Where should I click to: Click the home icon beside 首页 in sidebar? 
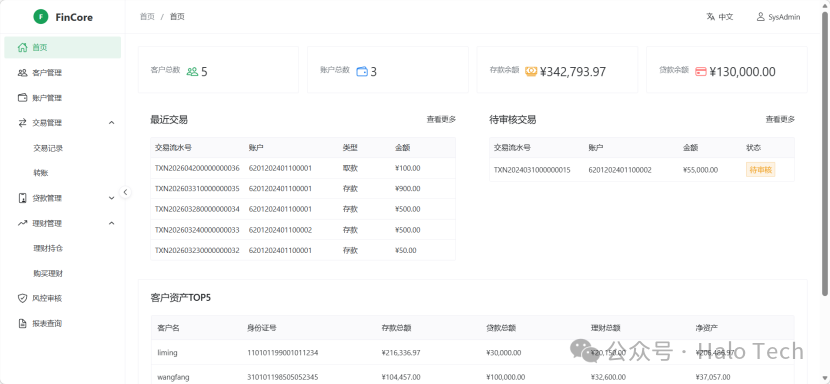pyautogui.click(x=22, y=47)
